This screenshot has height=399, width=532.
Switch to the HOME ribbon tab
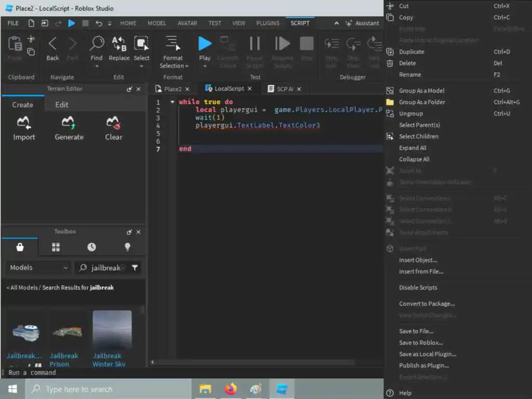tap(128, 23)
